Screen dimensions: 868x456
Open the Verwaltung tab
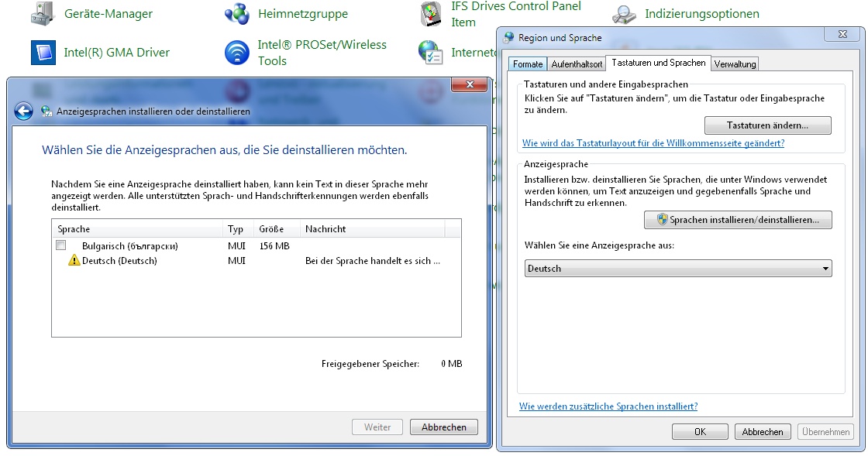[735, 64]
